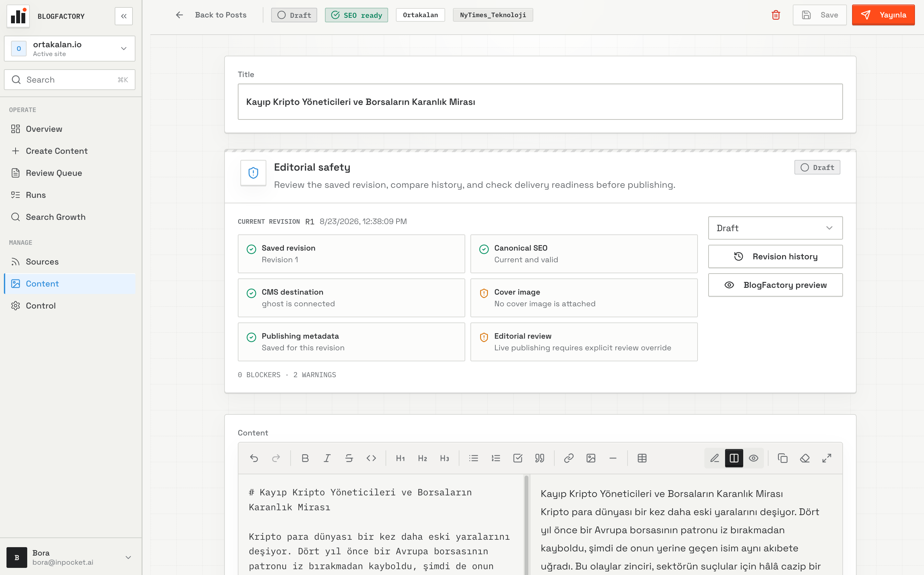Insert a task checklist
The width and height of the screenshot is (924, 575).
517,458
